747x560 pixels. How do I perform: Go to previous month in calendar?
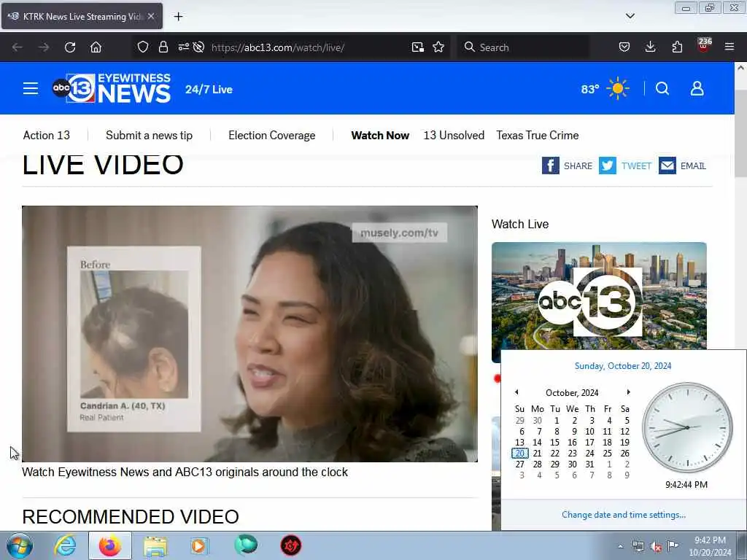[x=516, y=392]
